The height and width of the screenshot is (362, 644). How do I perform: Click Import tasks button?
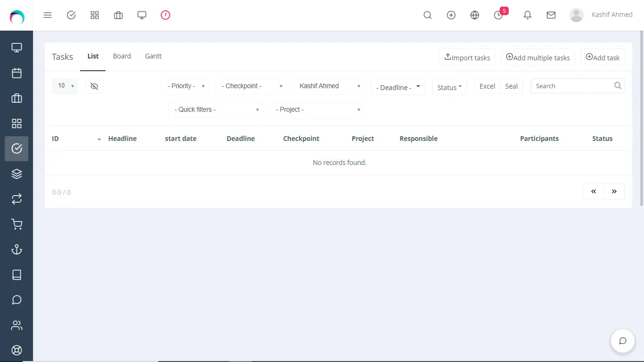click(467, 58)
